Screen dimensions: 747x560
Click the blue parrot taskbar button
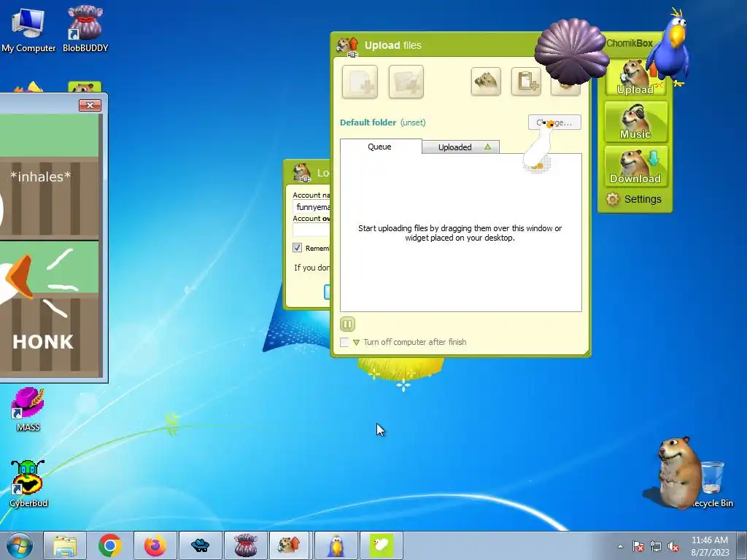[336, 545]
